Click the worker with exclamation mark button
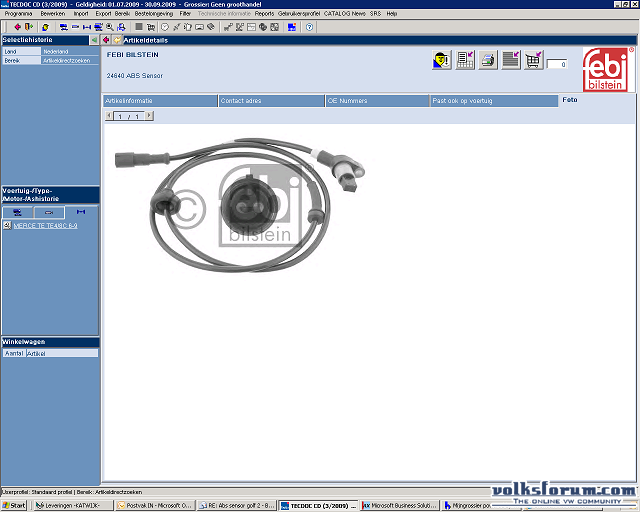The height and width of the screenshot is (512, 640). click(442, 60)
